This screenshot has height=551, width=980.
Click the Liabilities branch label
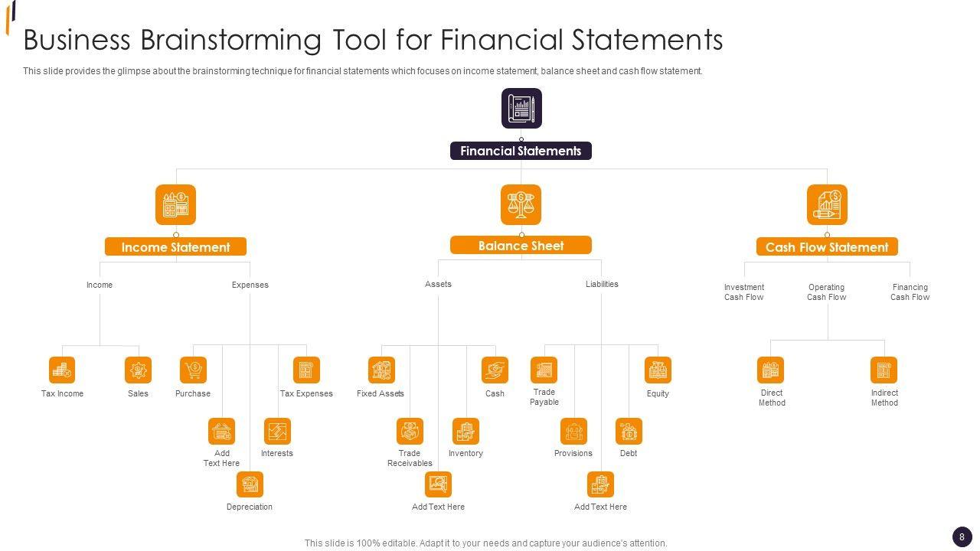click(x=602, y=284)
